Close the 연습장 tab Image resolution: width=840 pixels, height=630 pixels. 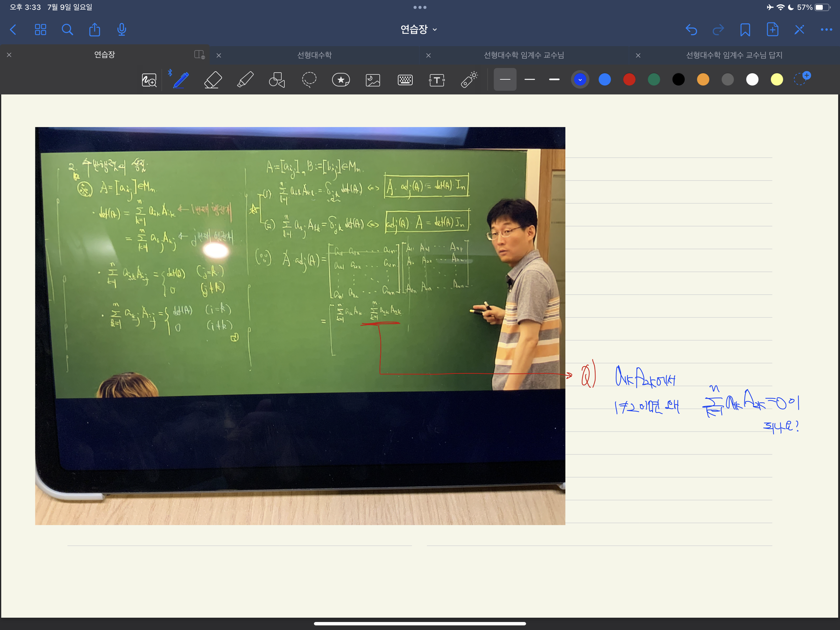click(x=9, y=55)
